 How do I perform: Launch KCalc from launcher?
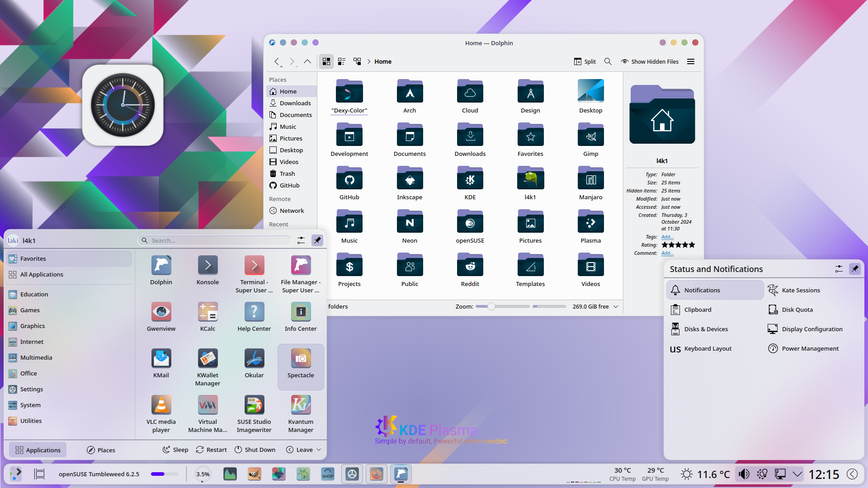(208, 317)
